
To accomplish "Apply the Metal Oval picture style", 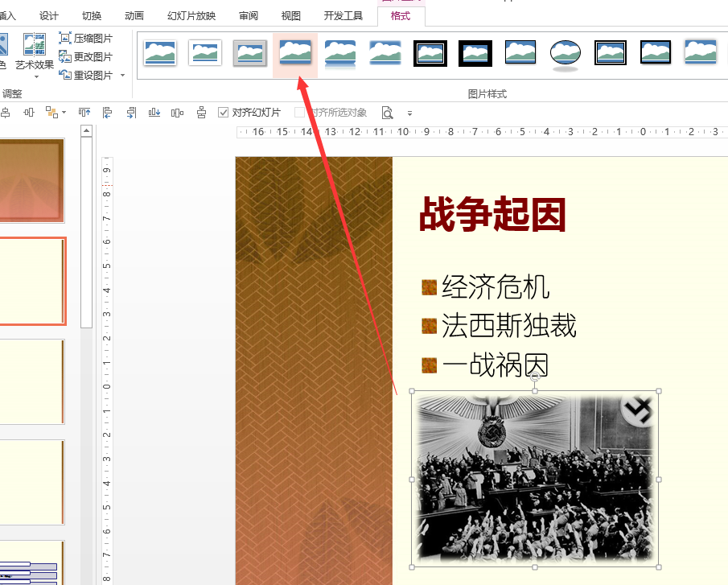I will point(565,53).
